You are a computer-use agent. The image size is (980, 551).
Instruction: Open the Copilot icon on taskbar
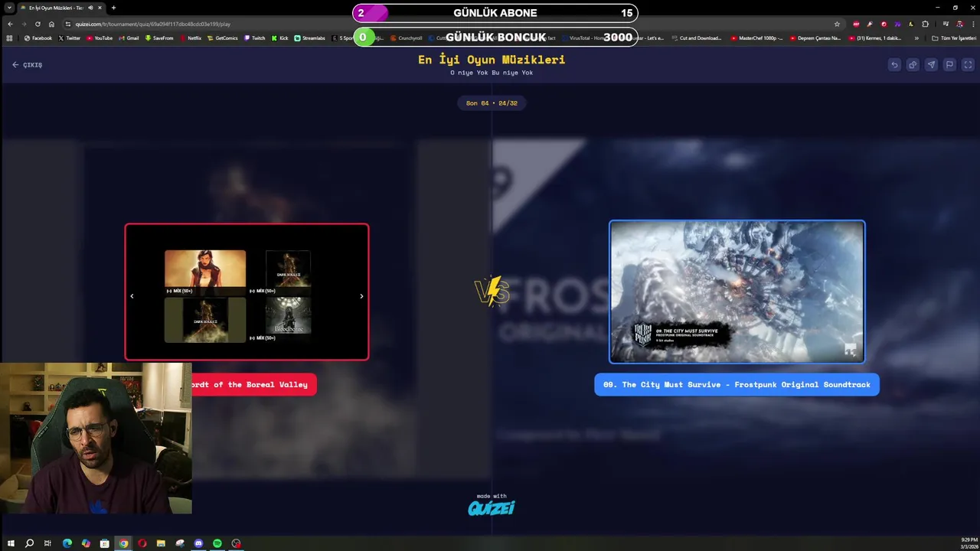pos(86,543)
